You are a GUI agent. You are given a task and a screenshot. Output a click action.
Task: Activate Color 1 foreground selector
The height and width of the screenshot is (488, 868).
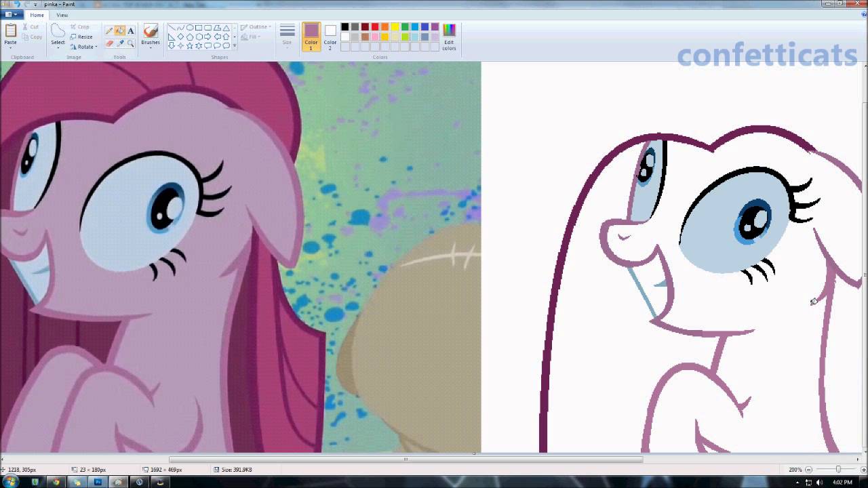point(311,35)
